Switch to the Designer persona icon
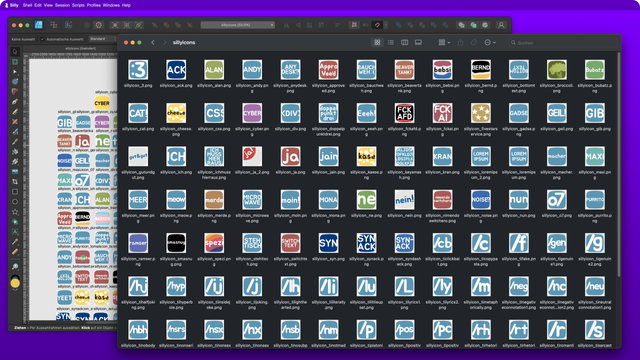The height and width of the screenshot is (360, 640). point(38,25)
